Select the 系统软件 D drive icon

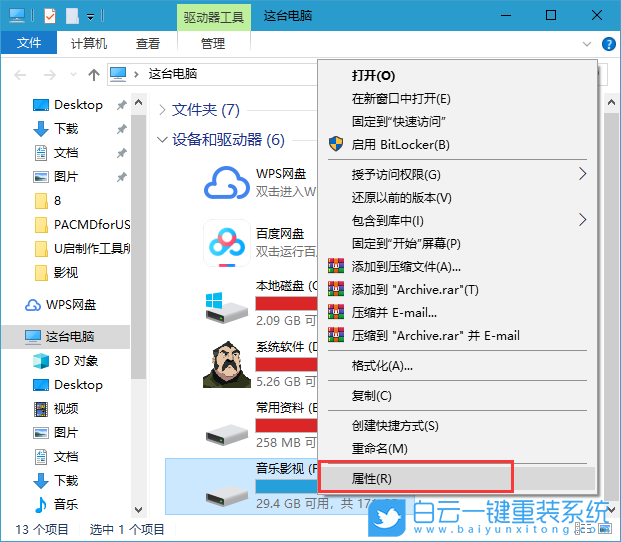click(227, 364)
